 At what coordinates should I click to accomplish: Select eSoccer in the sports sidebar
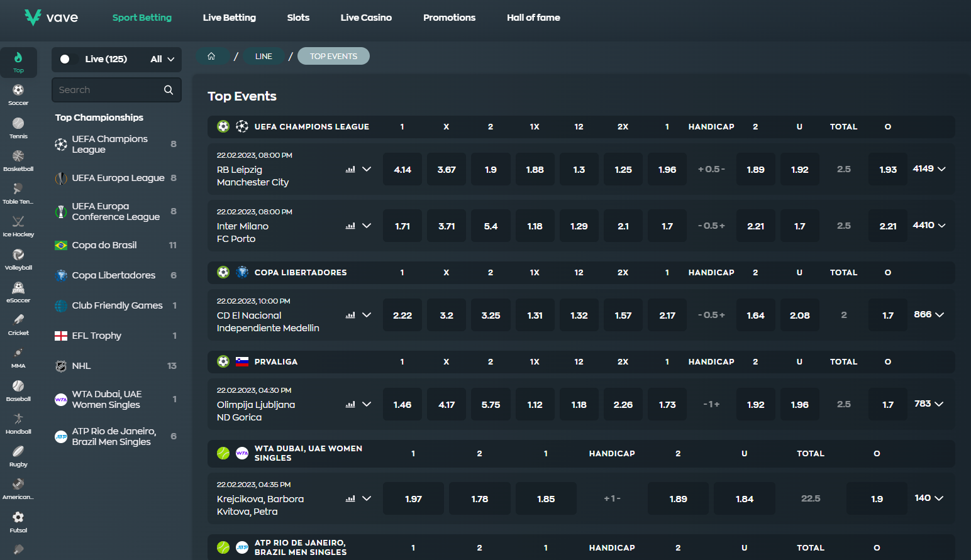18,292
